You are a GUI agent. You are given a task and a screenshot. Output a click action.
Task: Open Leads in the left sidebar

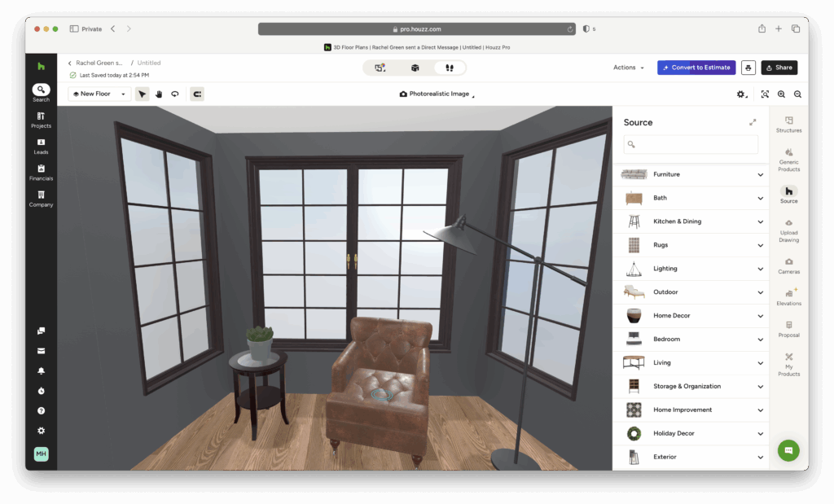click(x=41, y=146)
